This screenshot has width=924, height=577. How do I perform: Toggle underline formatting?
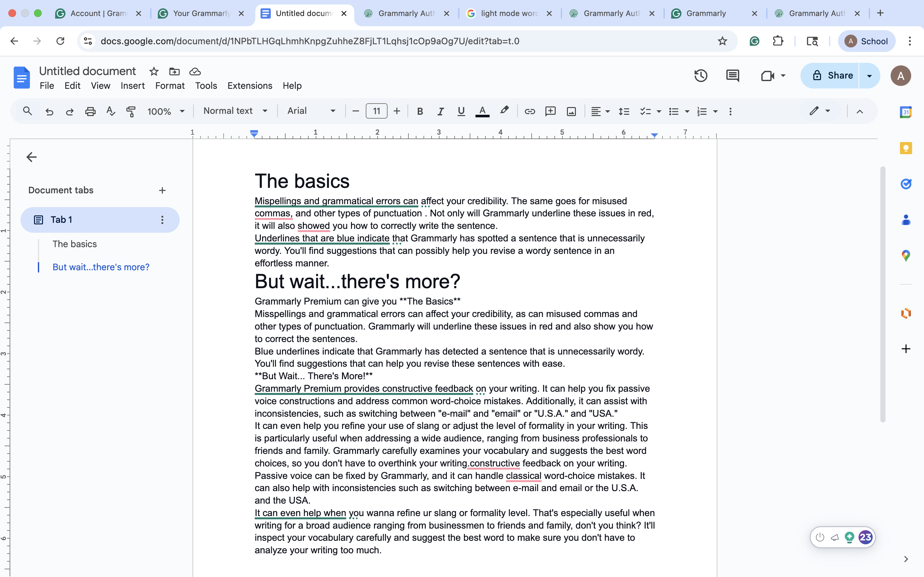pyautogui.click(x=461, y=111)
